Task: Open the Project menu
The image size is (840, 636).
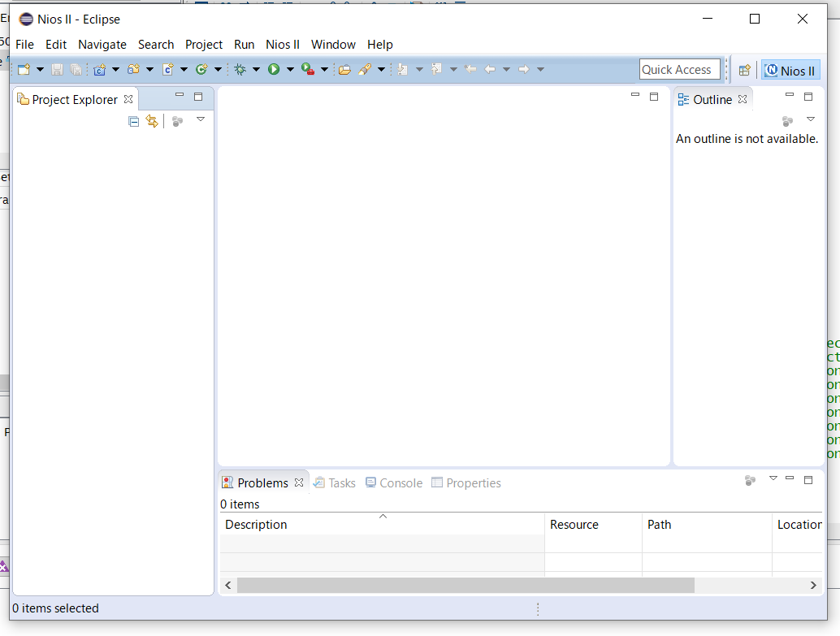Action: (204, 45)
